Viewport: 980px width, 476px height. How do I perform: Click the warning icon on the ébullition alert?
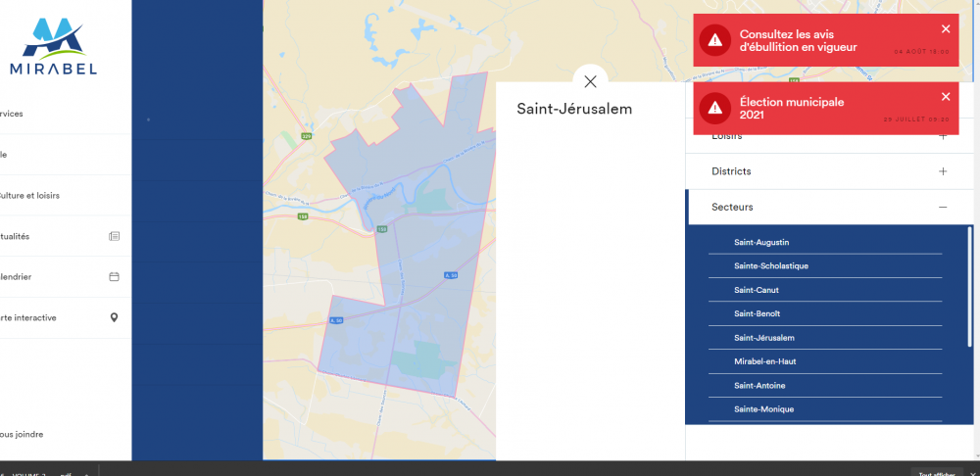point(715,40)
